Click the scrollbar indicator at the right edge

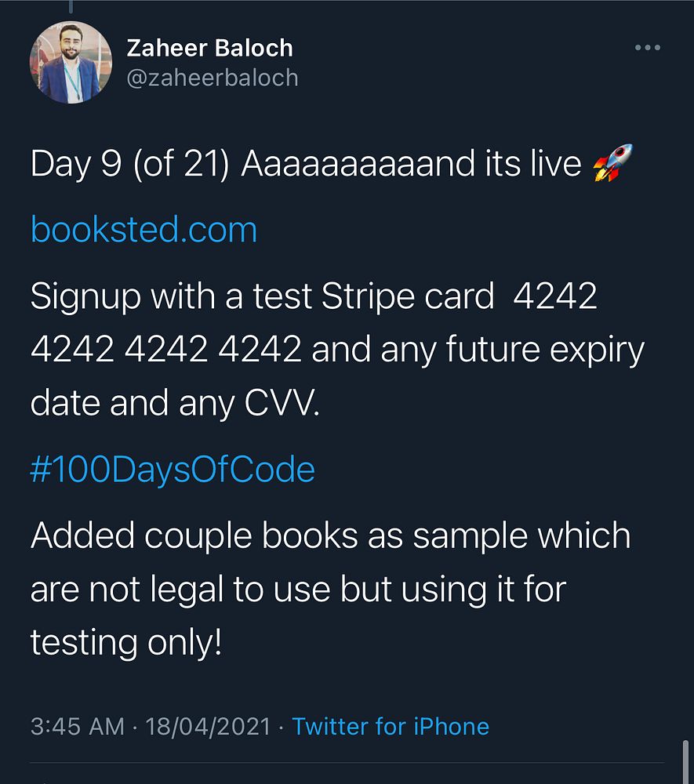click(686, 760)
